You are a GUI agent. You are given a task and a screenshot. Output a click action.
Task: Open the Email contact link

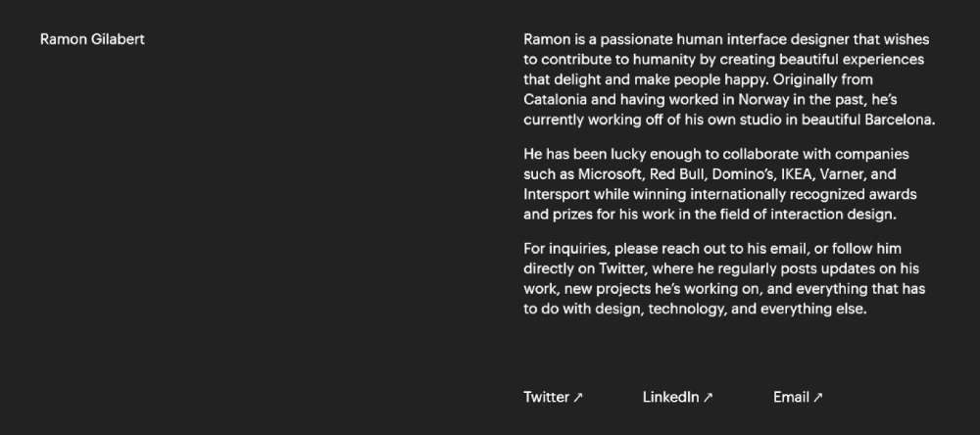click(x=798, y=397)
